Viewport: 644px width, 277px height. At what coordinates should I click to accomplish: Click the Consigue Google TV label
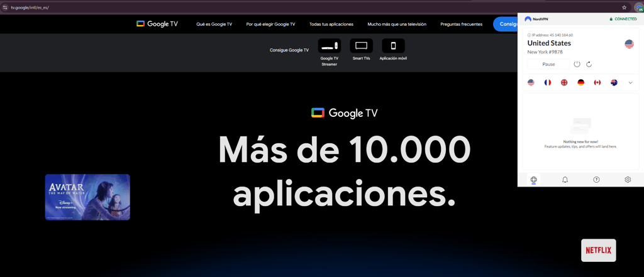pyautogui.click(x=289, y=50)
